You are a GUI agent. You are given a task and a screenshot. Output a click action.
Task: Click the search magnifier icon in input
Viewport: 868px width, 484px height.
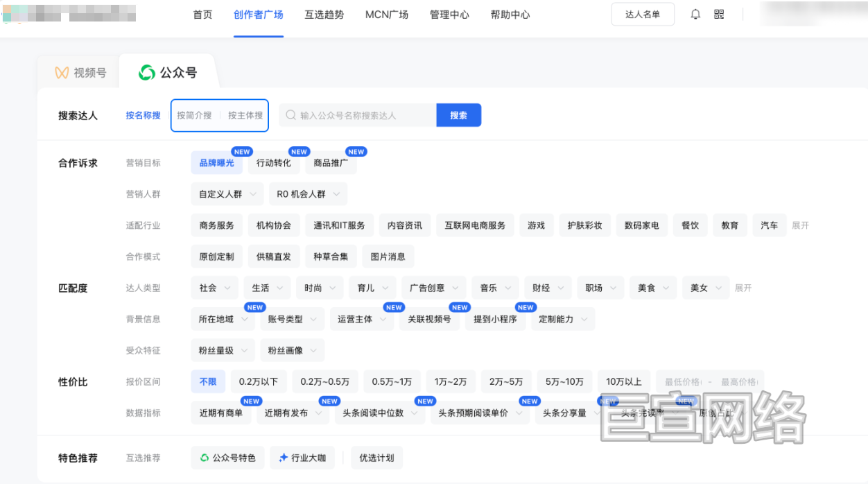point(291,115)
